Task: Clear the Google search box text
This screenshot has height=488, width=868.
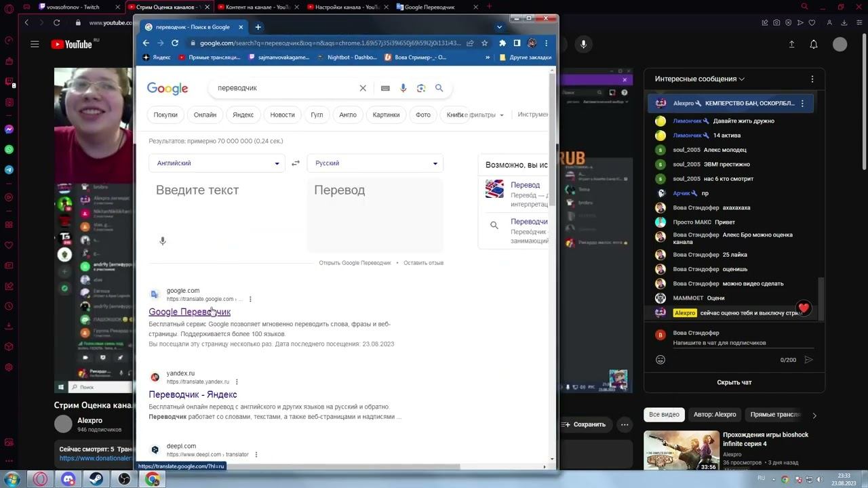Action: pos(363,88)
